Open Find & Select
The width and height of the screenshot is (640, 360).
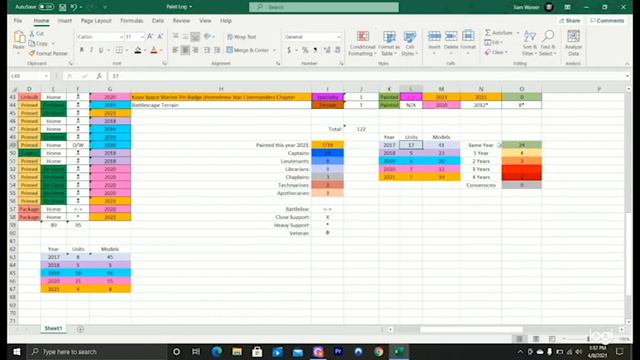click(548, 43)
